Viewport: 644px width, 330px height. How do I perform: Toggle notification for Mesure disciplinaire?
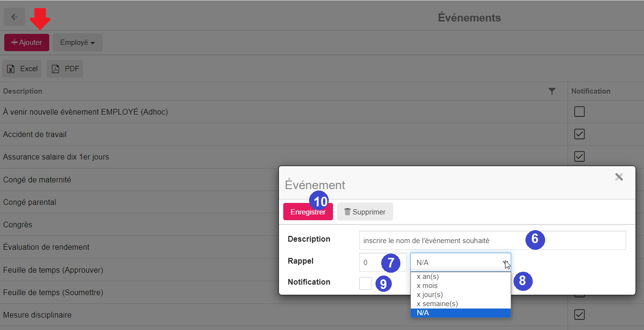click(x=580, y=315)
